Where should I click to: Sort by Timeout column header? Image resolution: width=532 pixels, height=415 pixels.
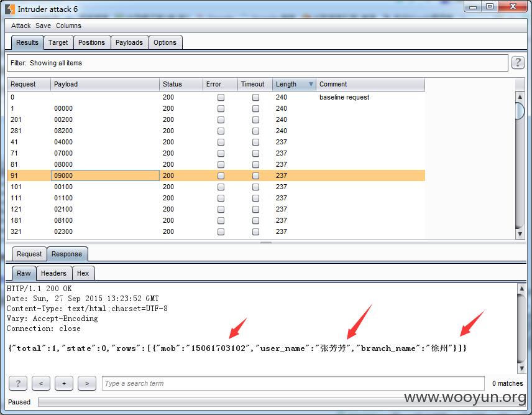pyautogui.click(x=255, y=84)
